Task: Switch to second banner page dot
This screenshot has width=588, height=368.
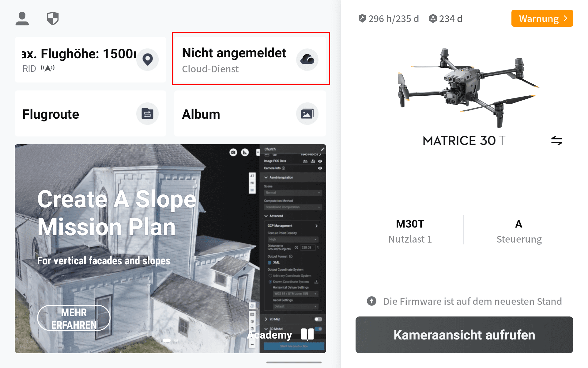Action: (176, 340)
